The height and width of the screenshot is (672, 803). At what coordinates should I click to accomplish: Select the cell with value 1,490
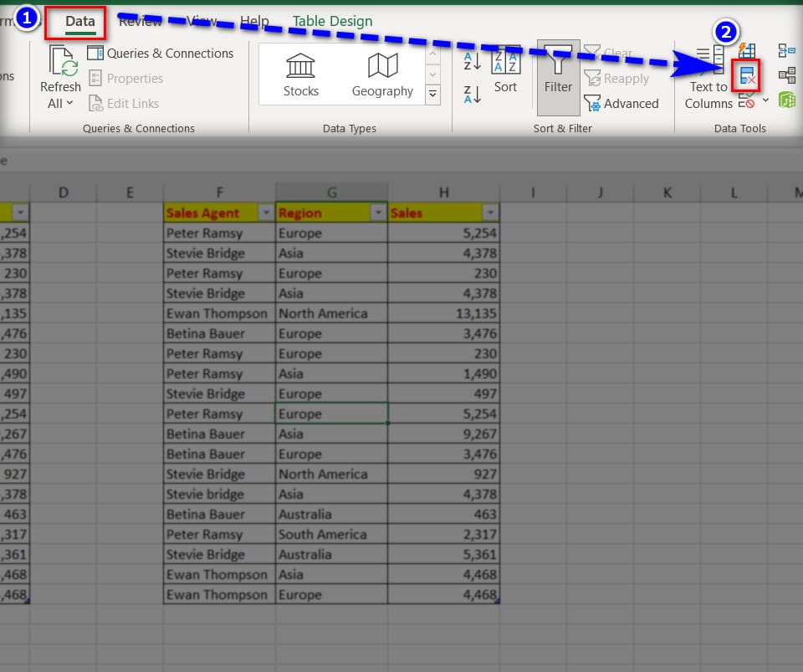[443, 373]
